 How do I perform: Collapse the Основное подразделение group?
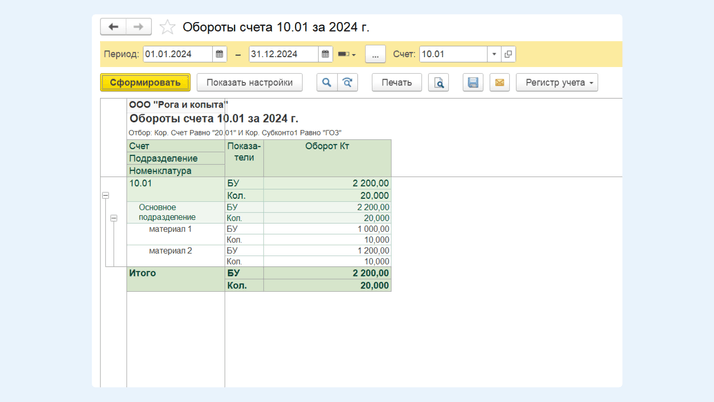(114, 218)
